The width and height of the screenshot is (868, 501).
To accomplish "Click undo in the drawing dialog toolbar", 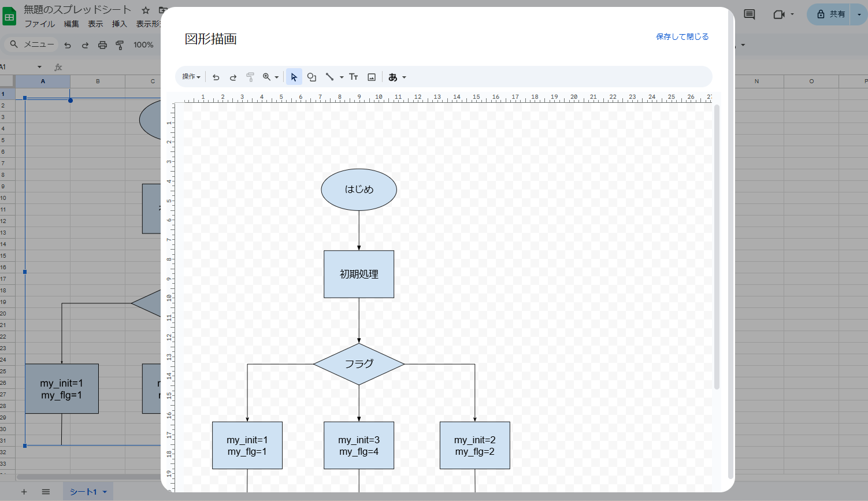I will (x=216, y=77).
